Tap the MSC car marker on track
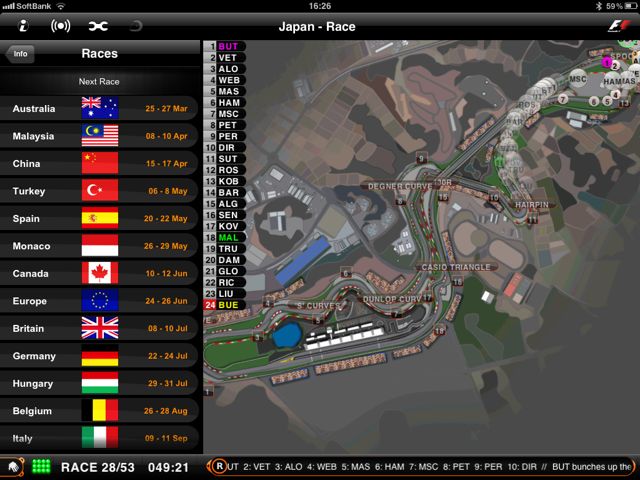The image size is (640, 480). pos(578,79)
